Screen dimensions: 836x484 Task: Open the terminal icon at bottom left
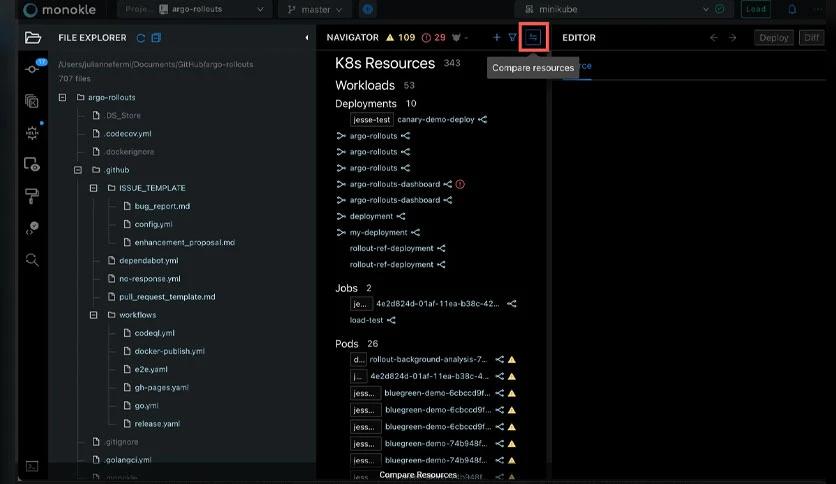(x=32, y=466)
